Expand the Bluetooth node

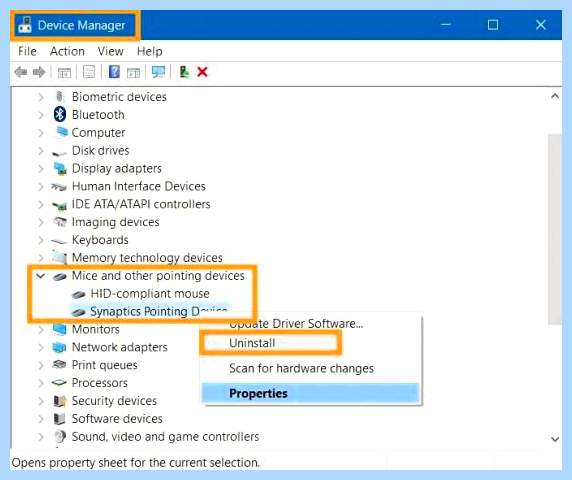[41, 115]
